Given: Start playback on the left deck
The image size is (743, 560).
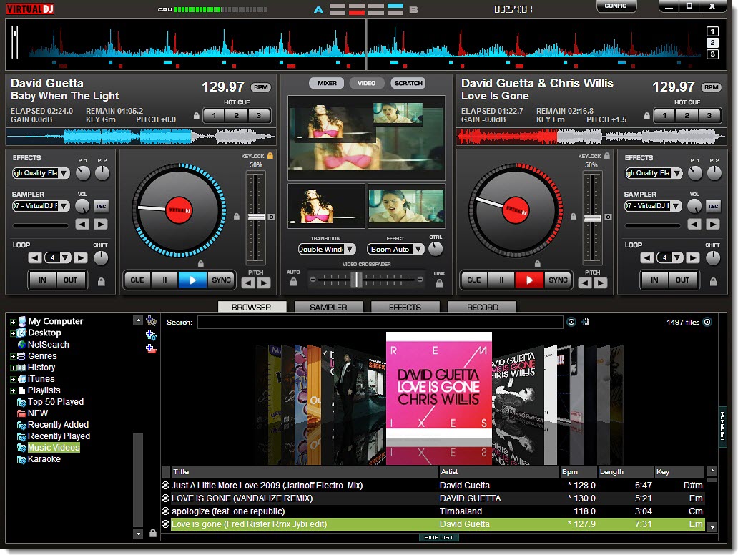Looking at the screenshot, I should point(192,280).
